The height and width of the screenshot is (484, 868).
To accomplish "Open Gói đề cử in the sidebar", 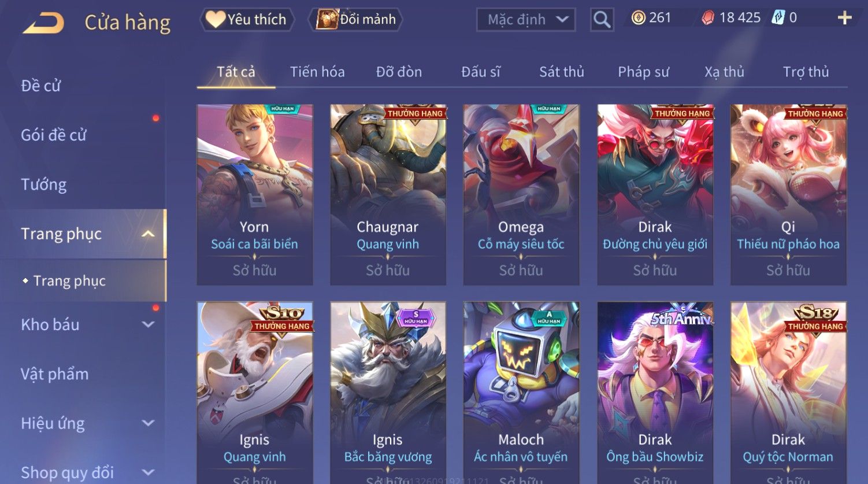I will [54, 135].
